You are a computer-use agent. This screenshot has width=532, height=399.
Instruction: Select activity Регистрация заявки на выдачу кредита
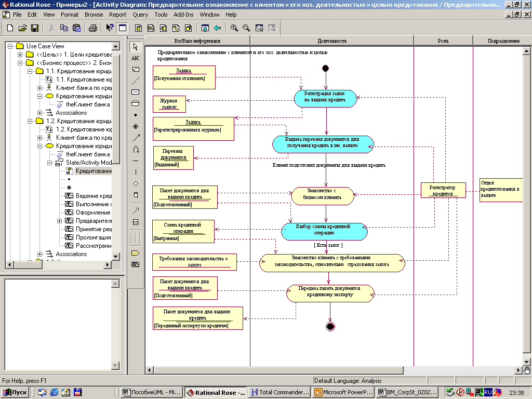(325, 98)
